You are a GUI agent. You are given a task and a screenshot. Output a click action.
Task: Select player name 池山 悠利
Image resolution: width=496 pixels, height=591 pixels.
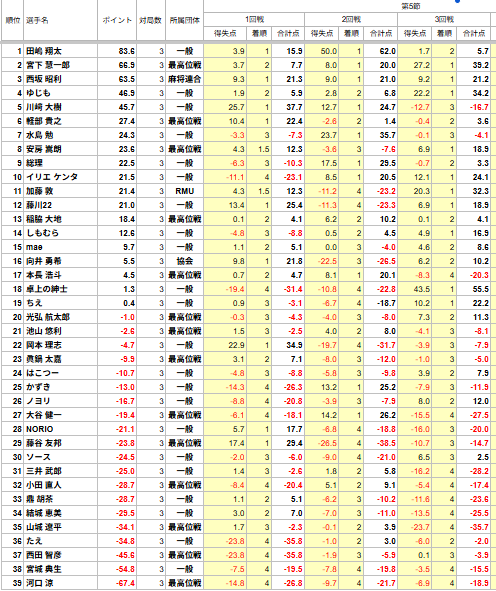click(44, 331)
